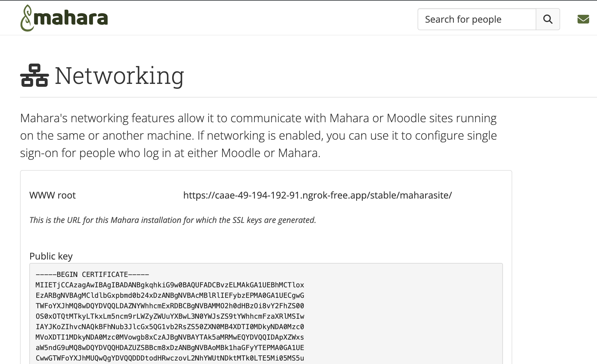Click the key line starting IAYJKoZIhvcN
The width and height of the screenshot is (597, 364).
point(170,327)
